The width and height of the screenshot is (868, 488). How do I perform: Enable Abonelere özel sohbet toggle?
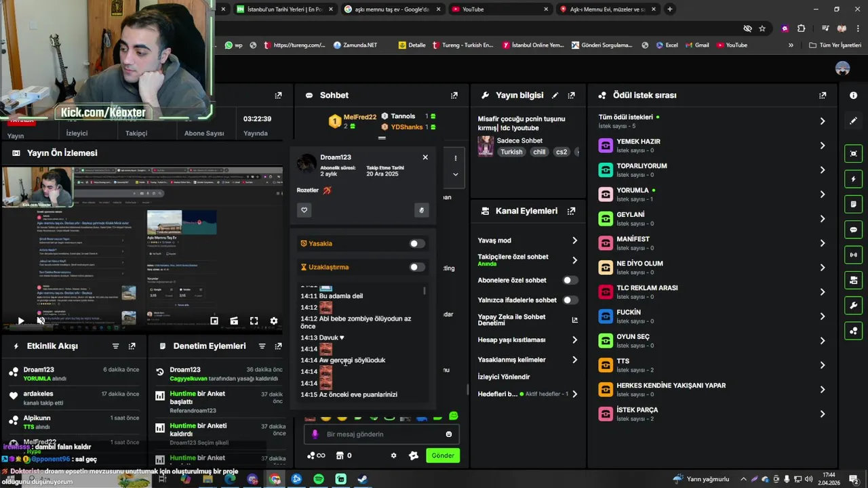[x=570, y=280]
